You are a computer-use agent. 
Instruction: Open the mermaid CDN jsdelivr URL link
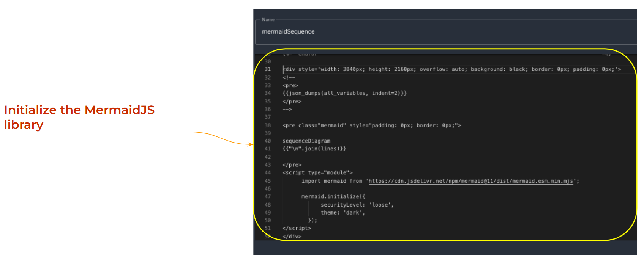click(470, 181)
